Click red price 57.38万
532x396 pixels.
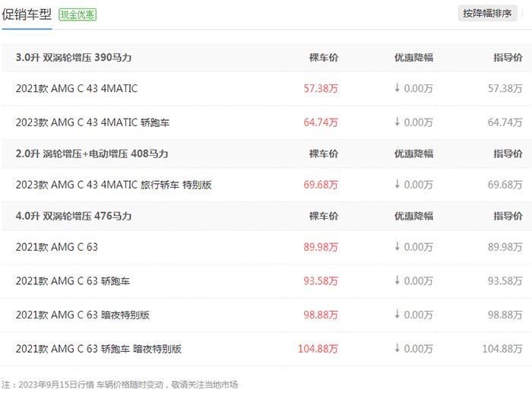pyautogui.click(x=321, y=89)
